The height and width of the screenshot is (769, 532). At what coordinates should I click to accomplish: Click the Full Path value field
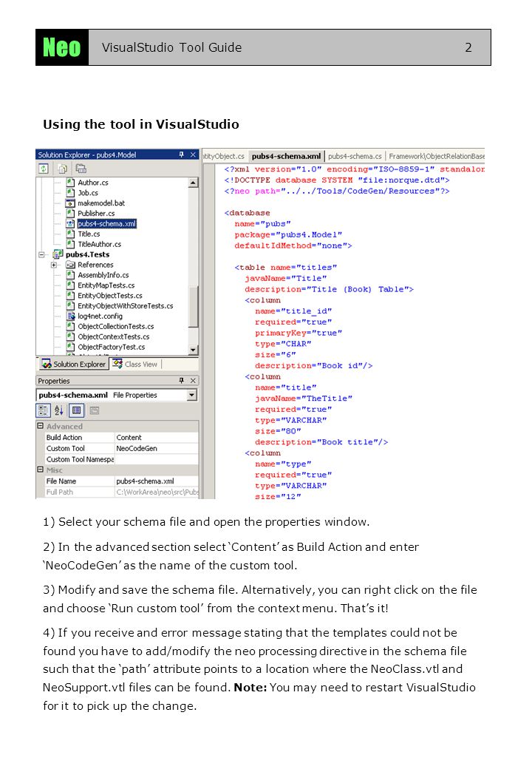coord(156,492)
